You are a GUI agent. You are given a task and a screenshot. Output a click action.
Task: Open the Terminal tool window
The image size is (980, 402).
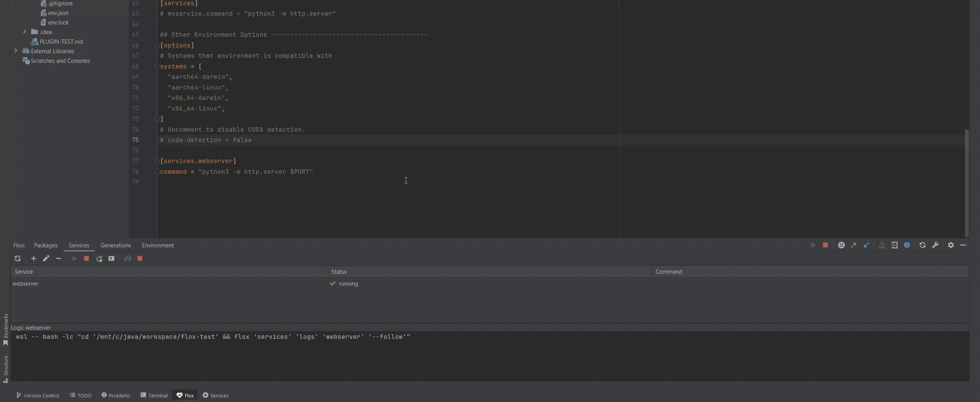[x=154, y=395]
